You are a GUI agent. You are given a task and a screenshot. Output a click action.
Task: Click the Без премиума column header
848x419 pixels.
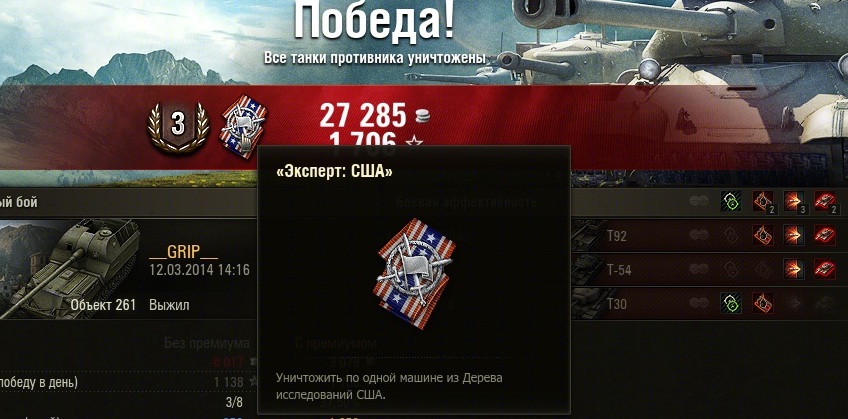click(207, 343)
